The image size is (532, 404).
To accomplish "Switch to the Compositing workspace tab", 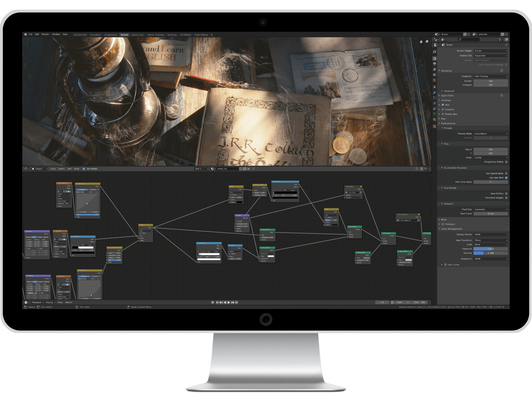I will click(x=111, y=35).
